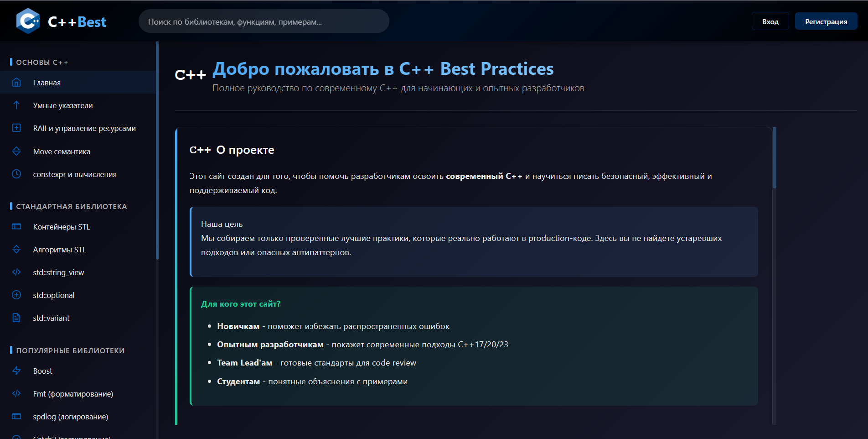Open Fmt (форматирование) library page
Screen dimensions: 868x439
point(78,393)
